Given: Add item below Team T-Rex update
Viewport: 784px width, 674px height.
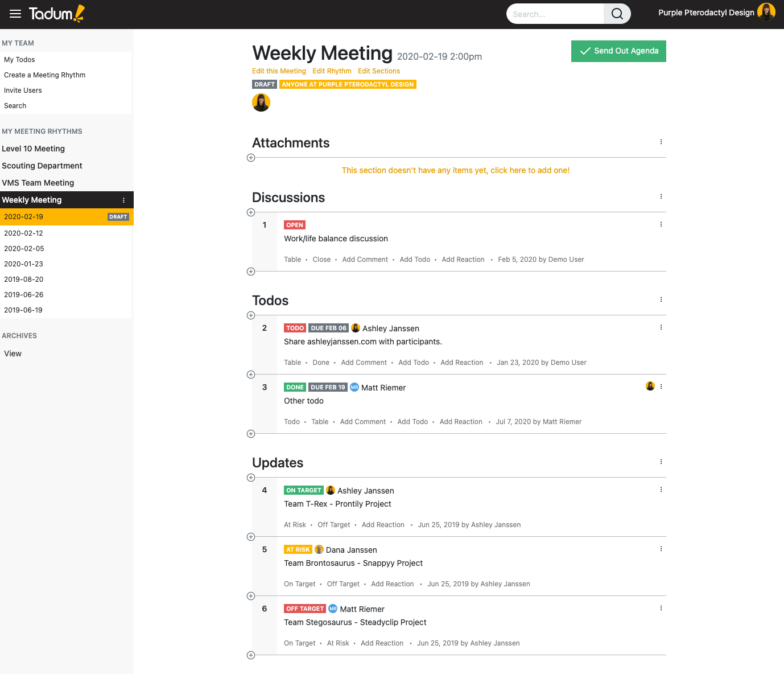Looking at the screenshot, I should pos(251,537).
